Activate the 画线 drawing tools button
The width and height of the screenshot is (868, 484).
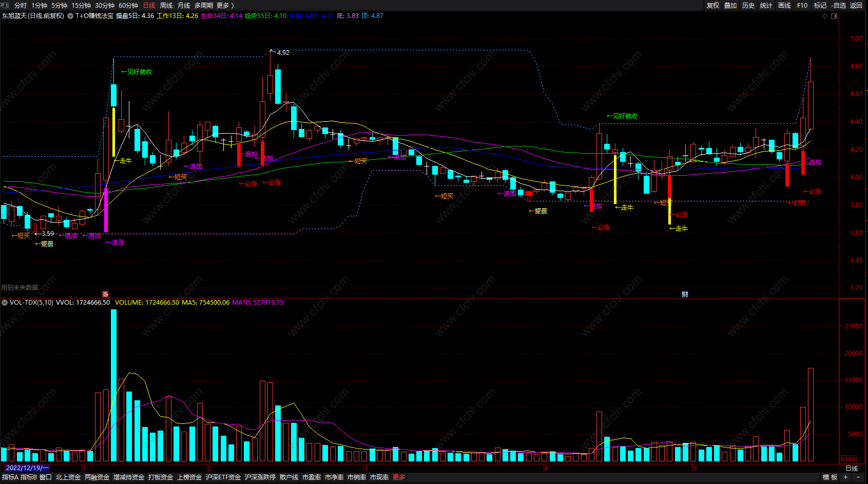[784, 6]
